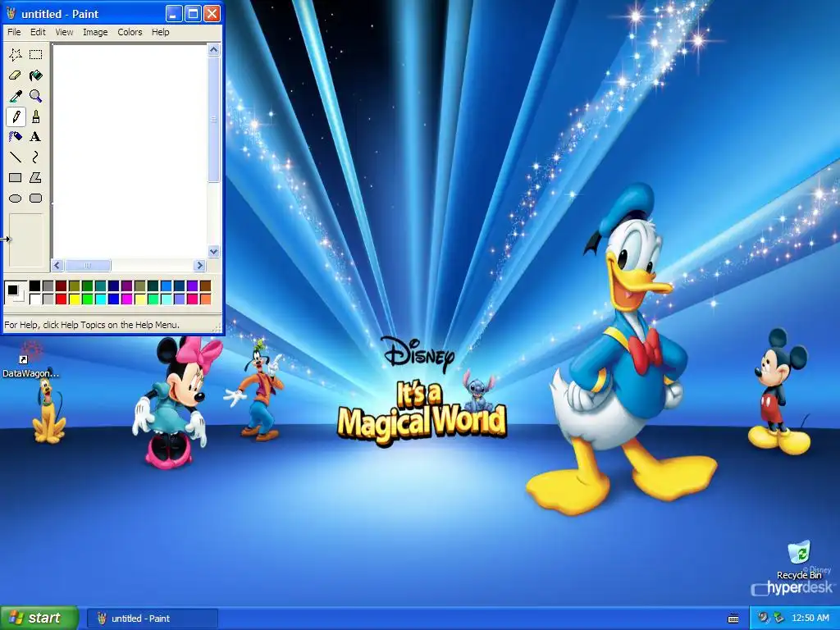
Task: Choose the Eraser tool
Action: click(16, 75)
